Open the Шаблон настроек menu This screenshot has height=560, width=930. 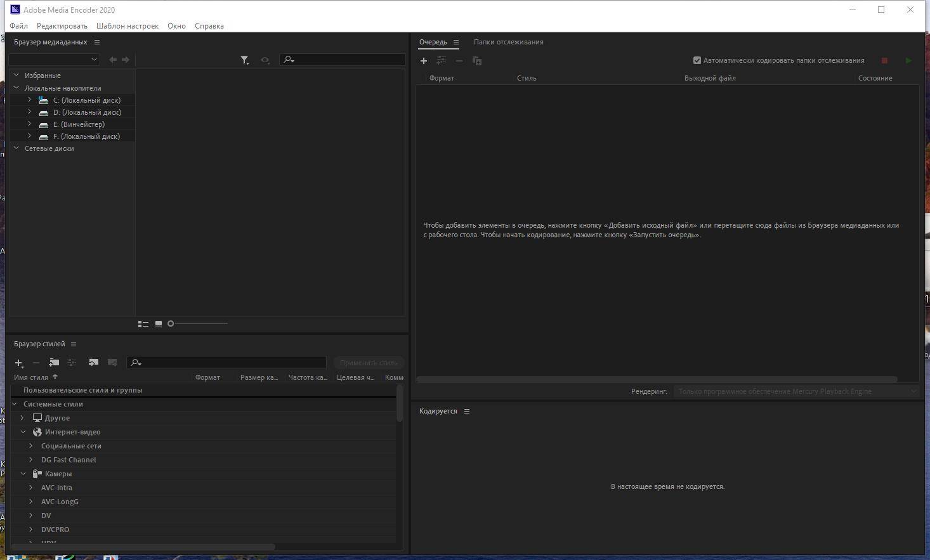[x=128, y=26]
